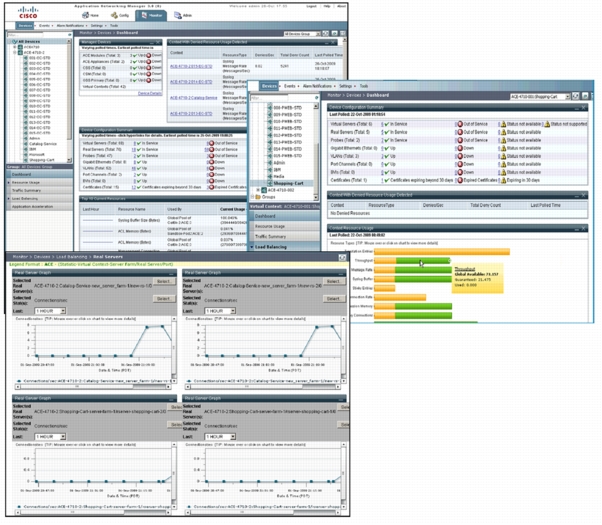Collapse the ACE-4710-2 node in All Devices tree
Image resolution: width=602 pixels, height=525 pixels.
[x=15, y=52]
